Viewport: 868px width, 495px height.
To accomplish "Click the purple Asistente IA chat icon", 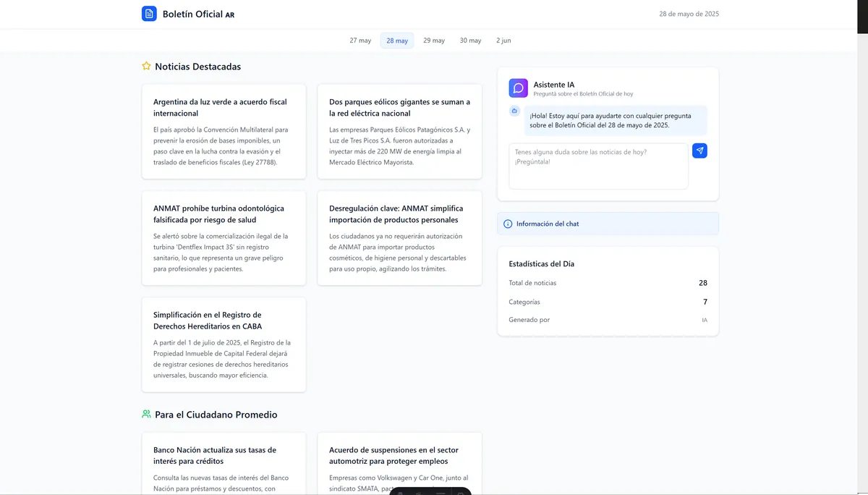I will tap(518, 88).
